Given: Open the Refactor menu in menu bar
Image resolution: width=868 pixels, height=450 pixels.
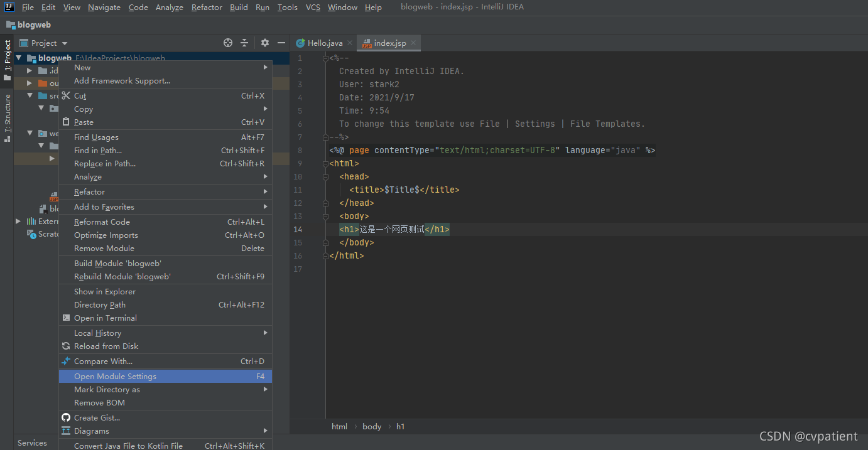Looking at the screenshot, I should [207, 8].
